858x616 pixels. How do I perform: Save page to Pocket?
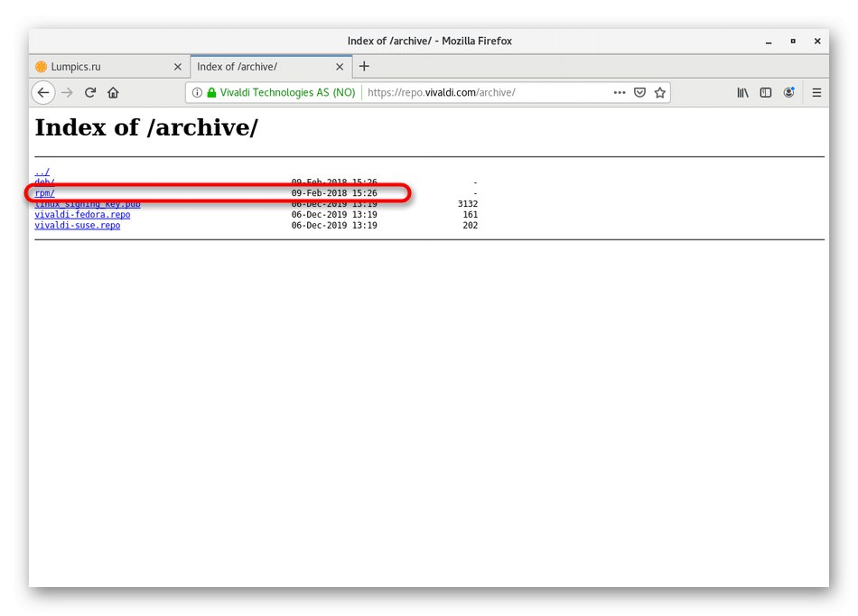(x=639, y=92)
